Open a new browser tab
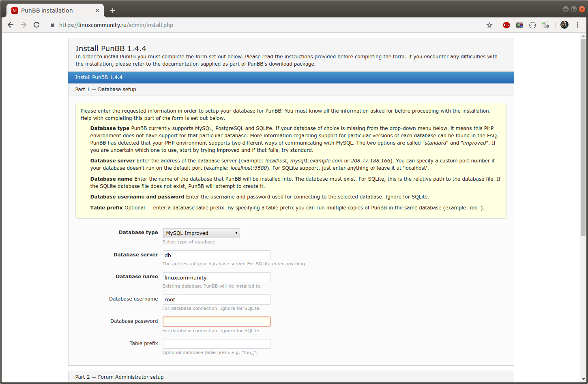Screen dimensions: 588x384 click(113, 10)
